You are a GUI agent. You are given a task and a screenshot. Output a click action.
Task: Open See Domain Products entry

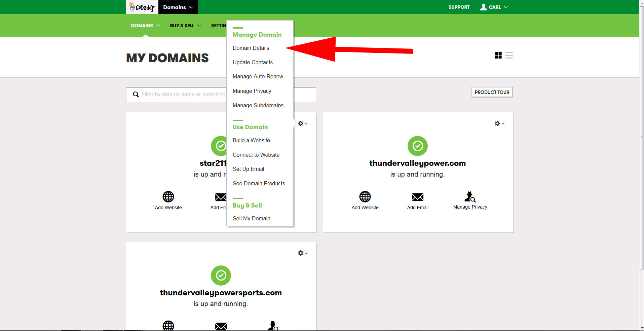click(x=259, y=183)
